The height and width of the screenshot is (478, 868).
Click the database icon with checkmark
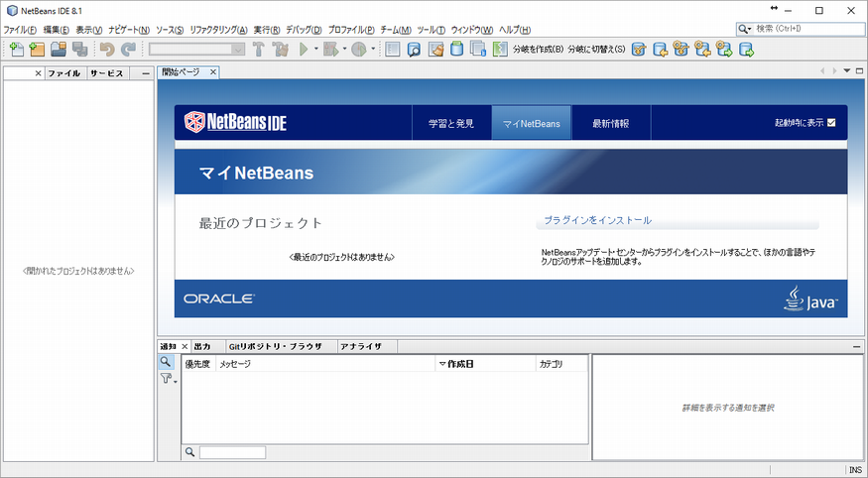coord(639,50)
